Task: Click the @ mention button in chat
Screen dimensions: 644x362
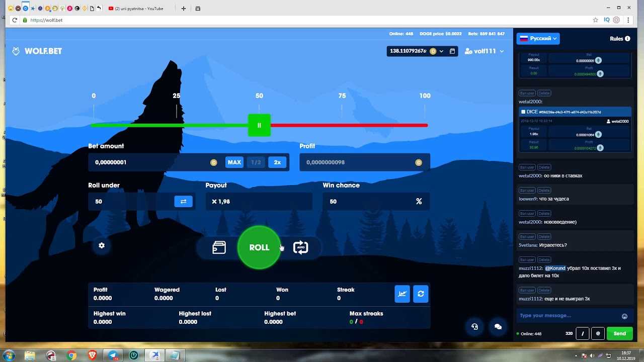Action: 598,333
